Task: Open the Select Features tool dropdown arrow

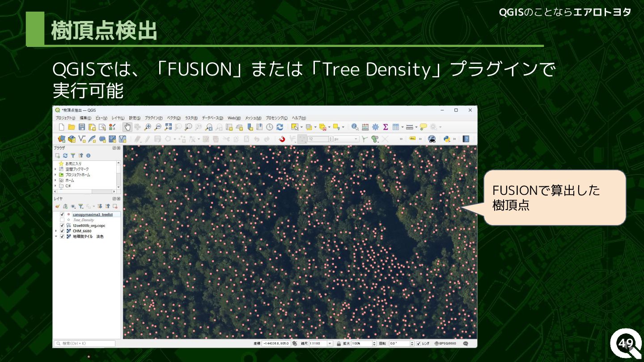Action: coord(301,127)
